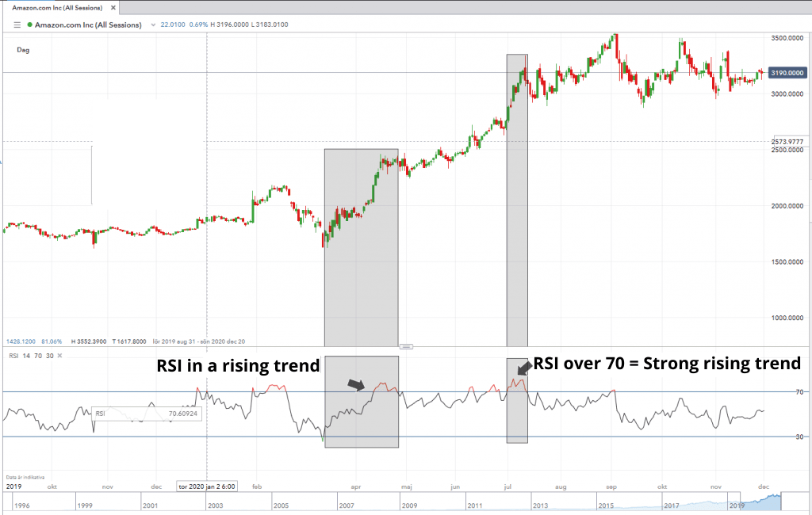The image size is (812, 515).
Task: Click the RSI value readout 70.60924
Action: pos(183,414)
